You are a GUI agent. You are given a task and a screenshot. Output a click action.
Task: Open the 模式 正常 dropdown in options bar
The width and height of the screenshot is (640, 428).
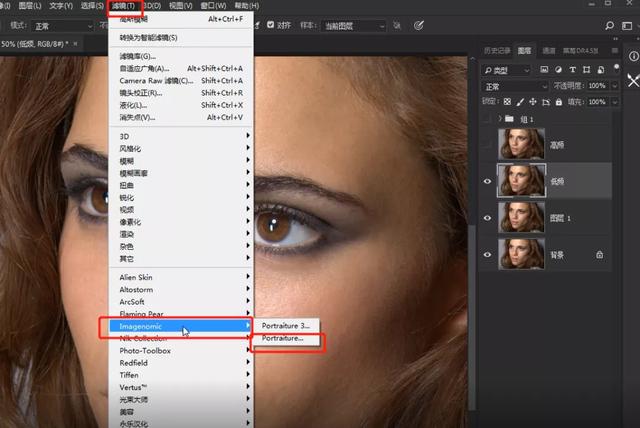(63, 26)
